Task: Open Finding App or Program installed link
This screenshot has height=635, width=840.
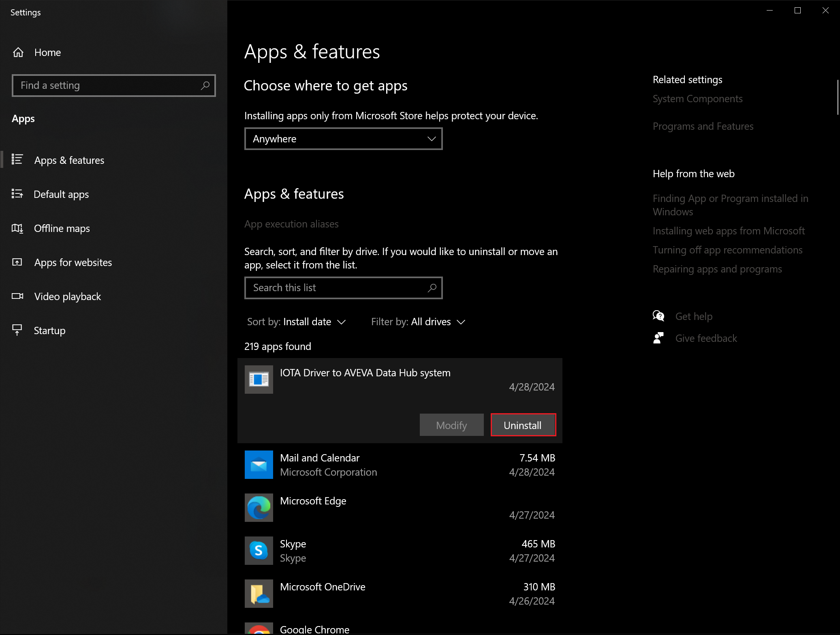Action: click(731, 205)
